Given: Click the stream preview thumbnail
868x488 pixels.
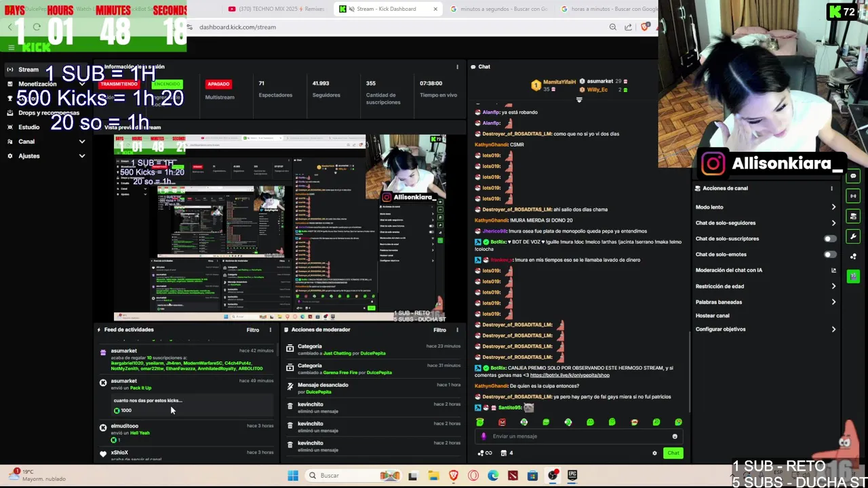Looking at the screenshot, I should [280, 228].
